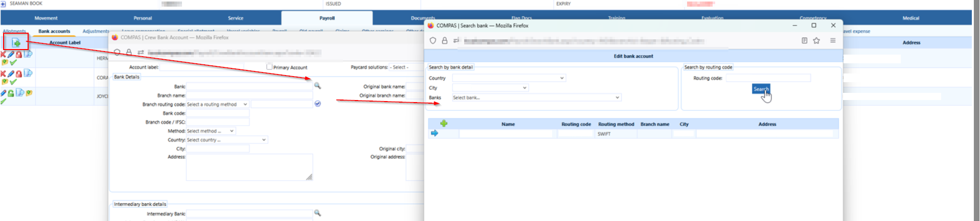Open the Country dropdown in the Search bank window
This screenshot has width=980, height=221.
coord(509,78)
